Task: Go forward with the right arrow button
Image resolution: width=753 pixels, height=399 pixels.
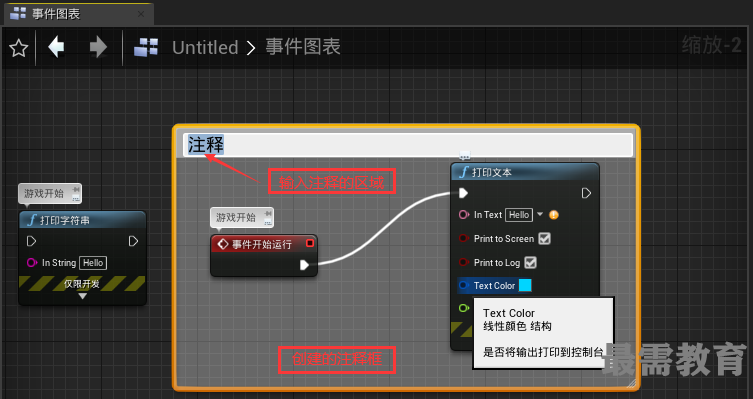Action: 98,48
